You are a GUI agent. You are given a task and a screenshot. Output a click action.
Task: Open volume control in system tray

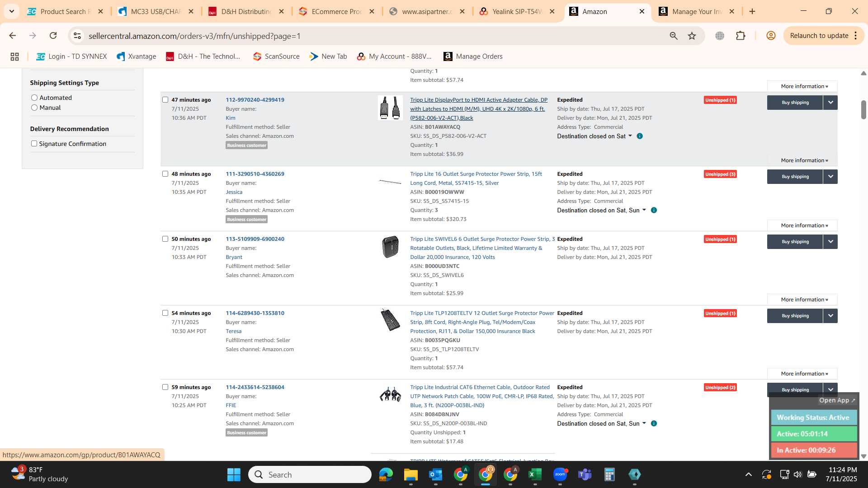797,474
